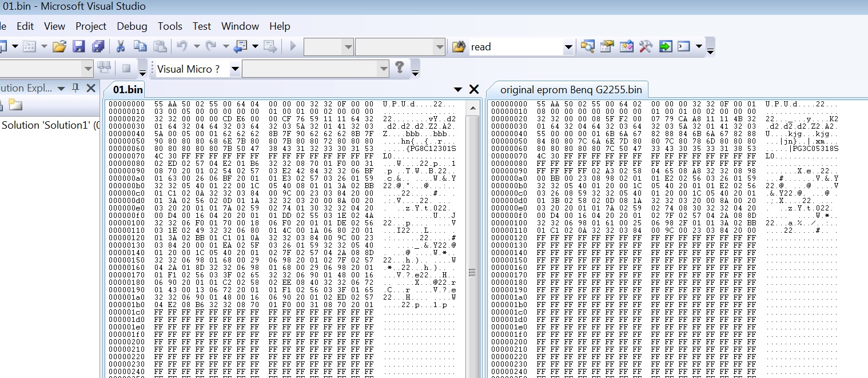Click the Find in Files binoculars icon
Viewport: 868px width, 378px height.
click(x=459, y=47)
